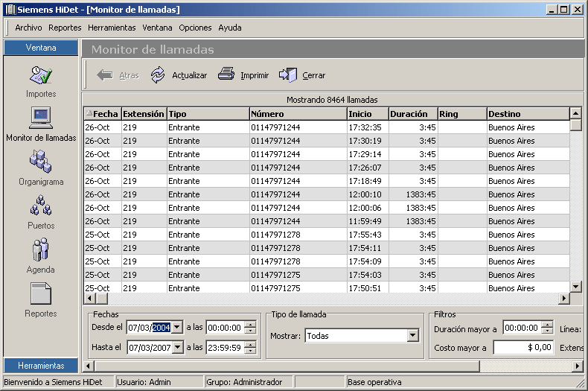Click the Atras back arrow icon
588x391 pixels.
click(x=105, y=75)
